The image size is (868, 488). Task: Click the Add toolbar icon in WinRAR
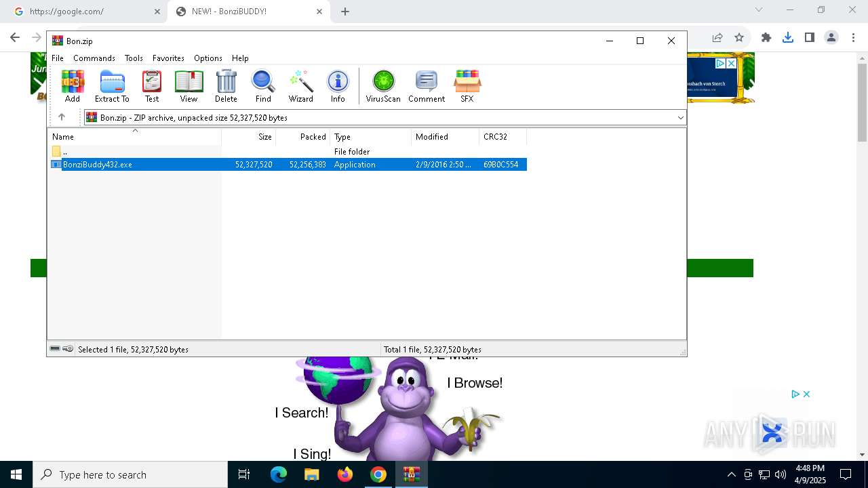tap(73, 86)
